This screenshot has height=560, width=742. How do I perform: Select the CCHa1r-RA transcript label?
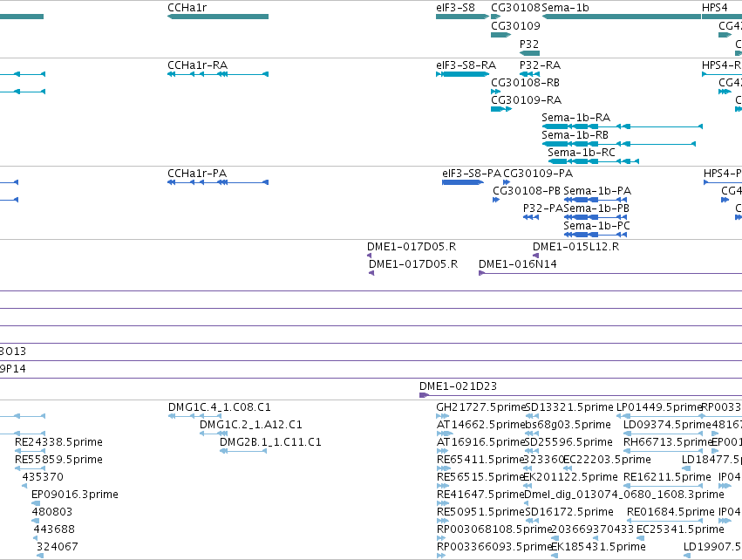(x=197, y=65)
